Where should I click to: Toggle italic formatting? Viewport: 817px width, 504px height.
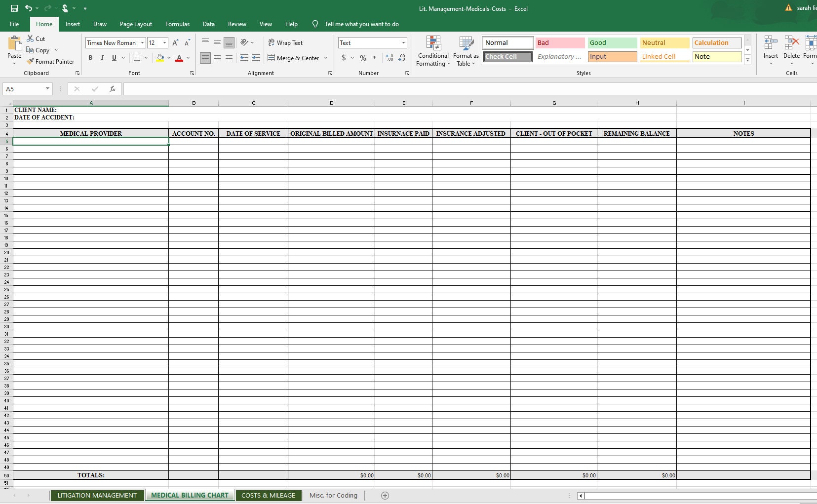102,58
